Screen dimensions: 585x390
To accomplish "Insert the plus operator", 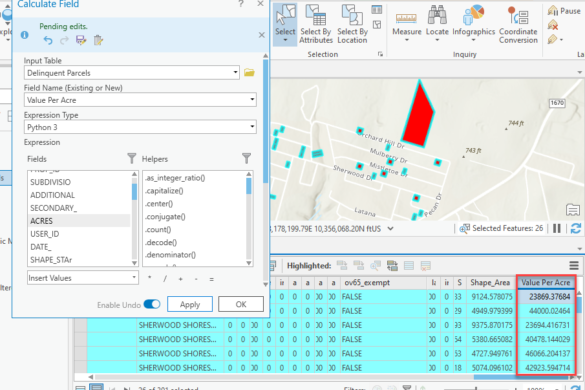I will (181, 279).
